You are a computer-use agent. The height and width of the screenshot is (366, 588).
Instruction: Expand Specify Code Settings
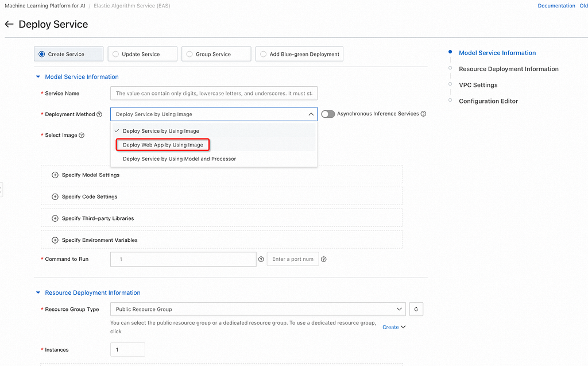pyautogui.click(x=222, y=197)
